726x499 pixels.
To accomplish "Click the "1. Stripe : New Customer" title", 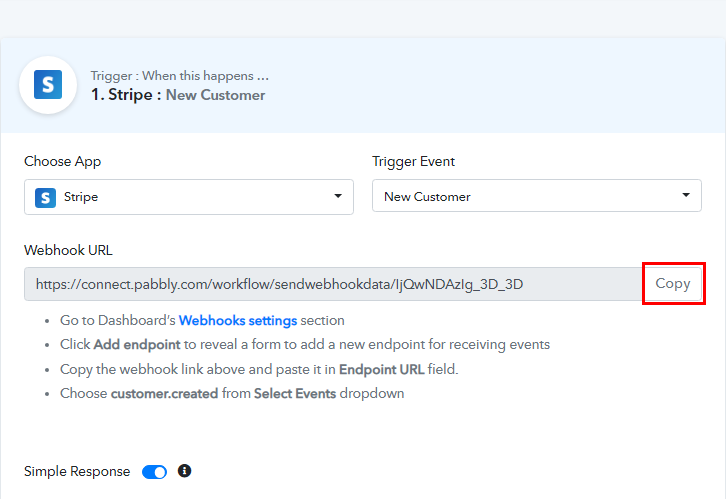I will (178, 94).
